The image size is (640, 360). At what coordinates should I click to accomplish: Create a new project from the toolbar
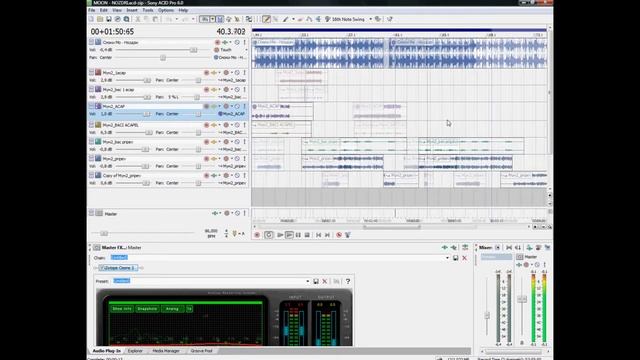coord(91,19)
